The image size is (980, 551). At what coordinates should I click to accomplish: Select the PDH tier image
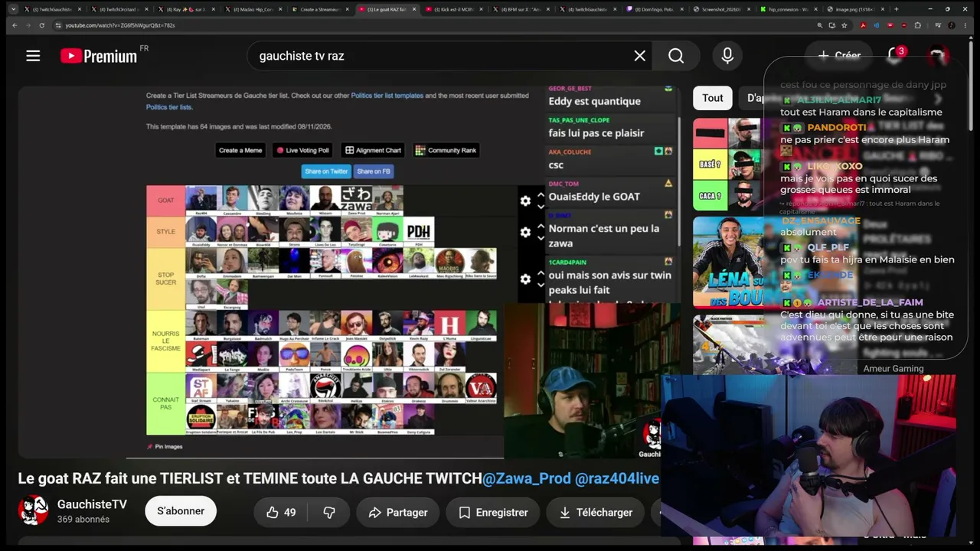tap(418, 232)
